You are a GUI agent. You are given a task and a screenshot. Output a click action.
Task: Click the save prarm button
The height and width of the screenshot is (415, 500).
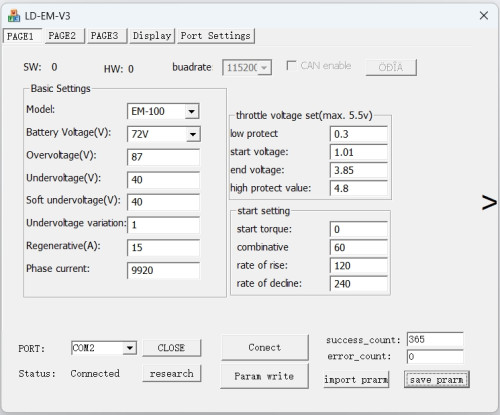pyautogui.click(x=437, y=379)
